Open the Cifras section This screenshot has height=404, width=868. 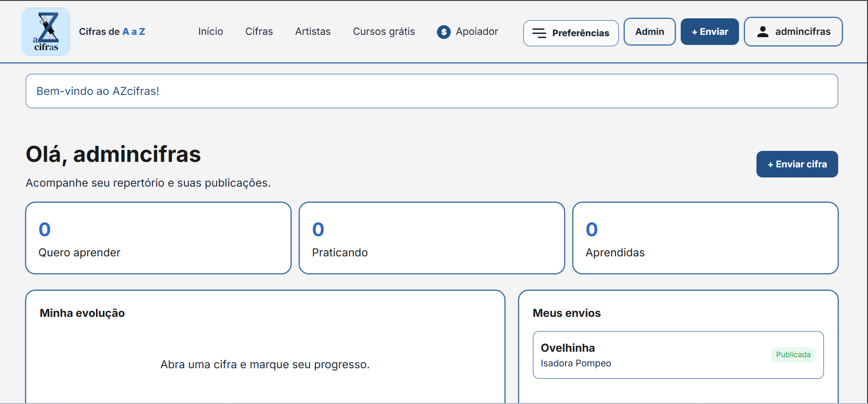[259, 32]
